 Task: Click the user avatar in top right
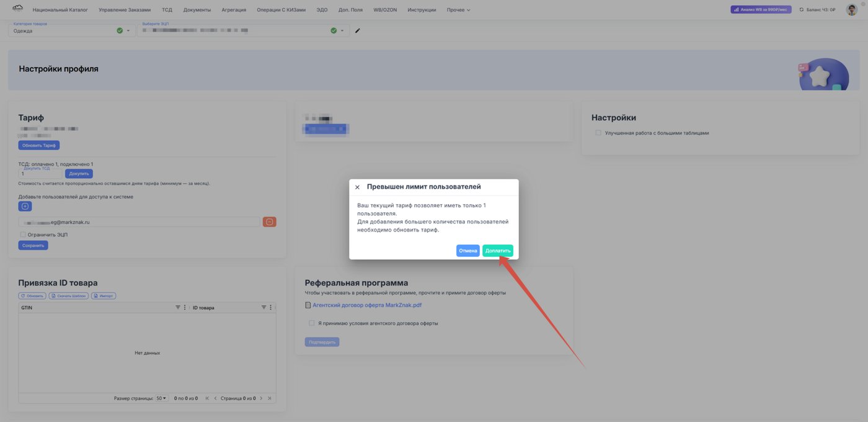pos(852,9)
